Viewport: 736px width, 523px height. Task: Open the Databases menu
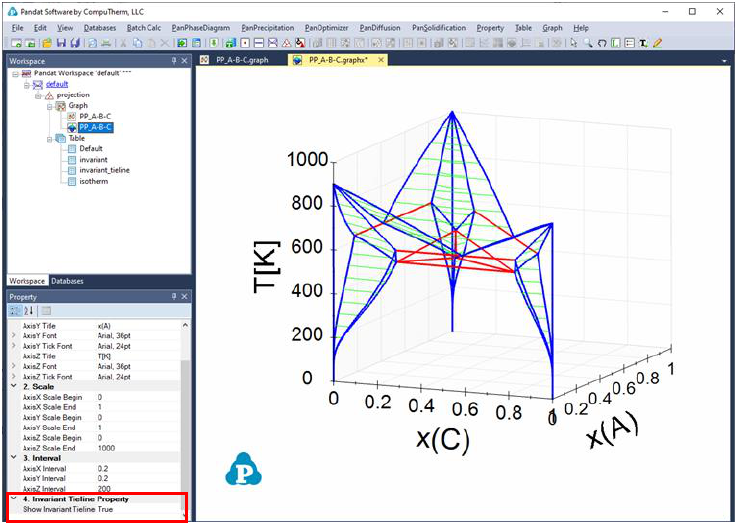(x=100, y=28)
